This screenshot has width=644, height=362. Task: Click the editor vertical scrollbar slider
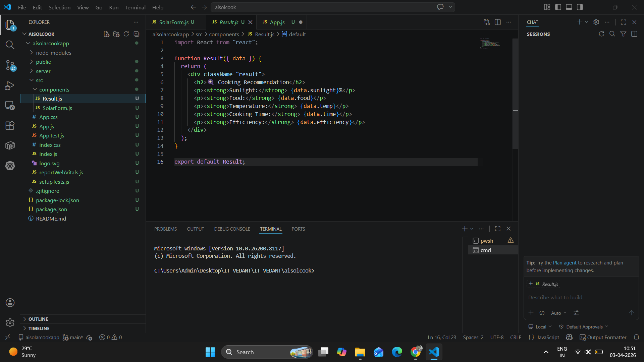(515, 94)
